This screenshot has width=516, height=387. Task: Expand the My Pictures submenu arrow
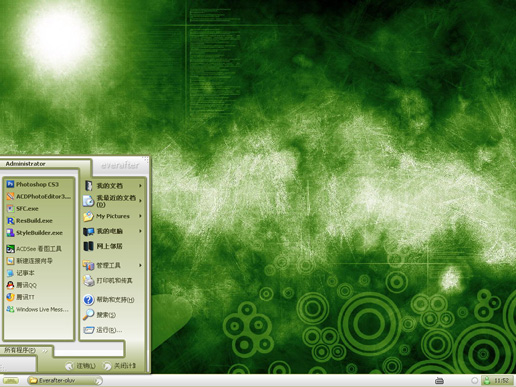click(140, 216)
